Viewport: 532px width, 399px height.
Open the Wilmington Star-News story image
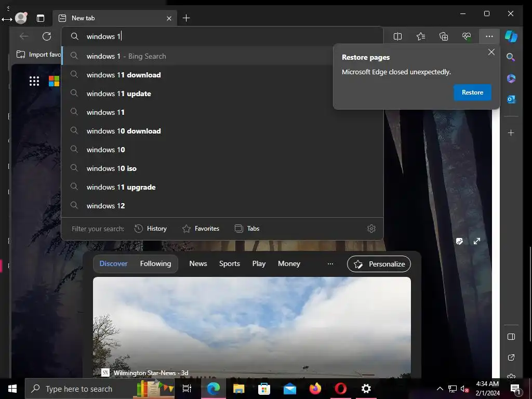252,327
